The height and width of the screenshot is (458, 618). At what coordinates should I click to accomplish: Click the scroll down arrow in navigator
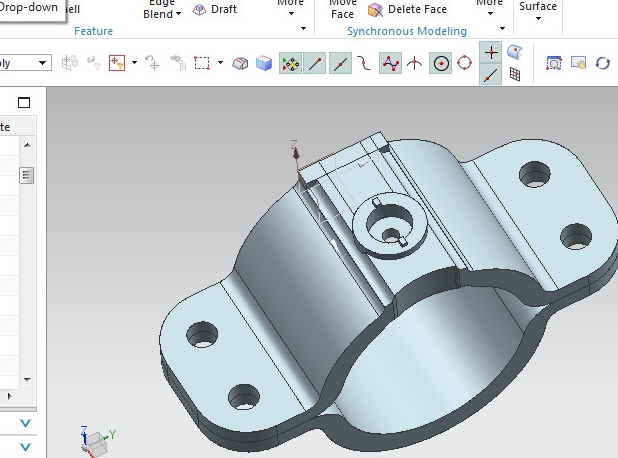point(27,380)
